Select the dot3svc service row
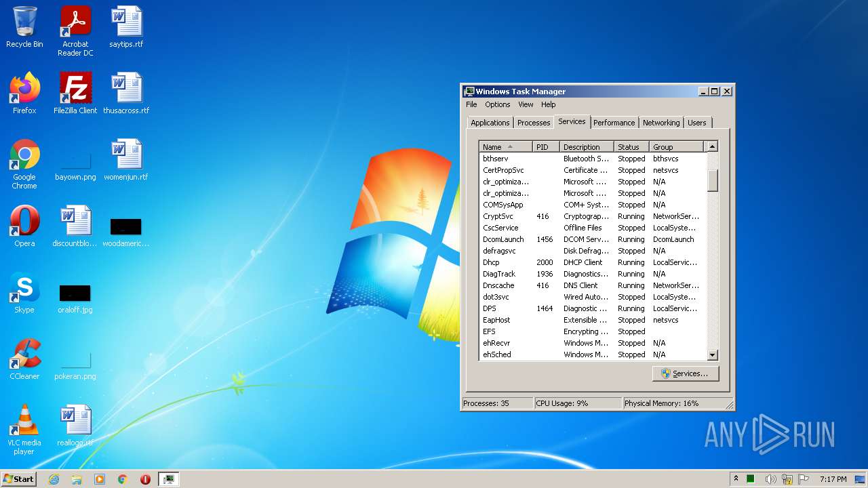 click(x=593, y=297)
